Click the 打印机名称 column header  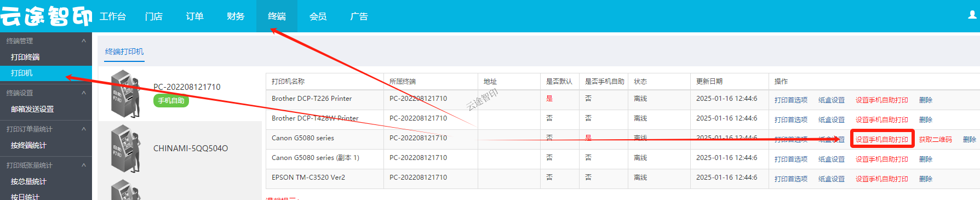click(288, 82)
